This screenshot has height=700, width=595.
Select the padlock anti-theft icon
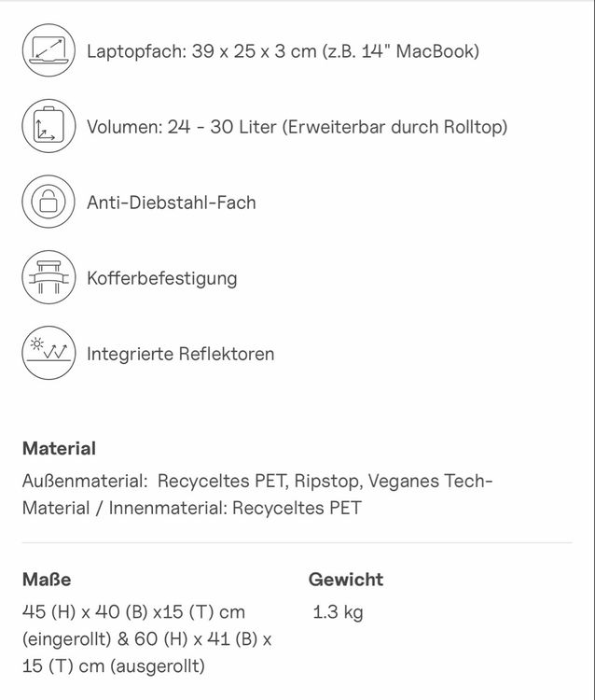click(x=48, y=202)
